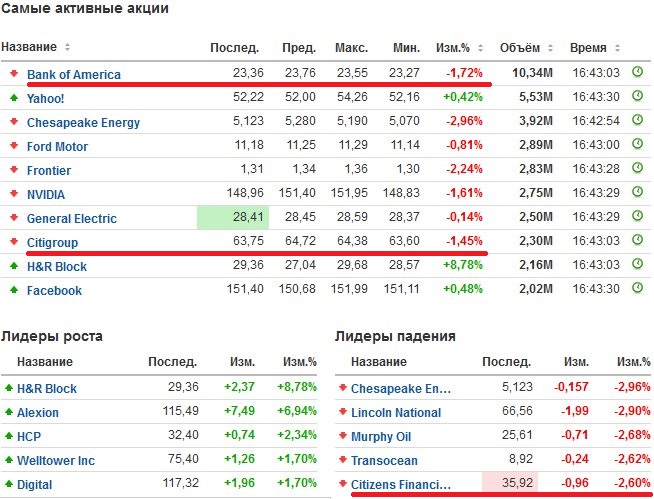Viewport: 654px width, 499px height.
Task: Open the Bank of America stock link
Action: [x=73, y=74]
